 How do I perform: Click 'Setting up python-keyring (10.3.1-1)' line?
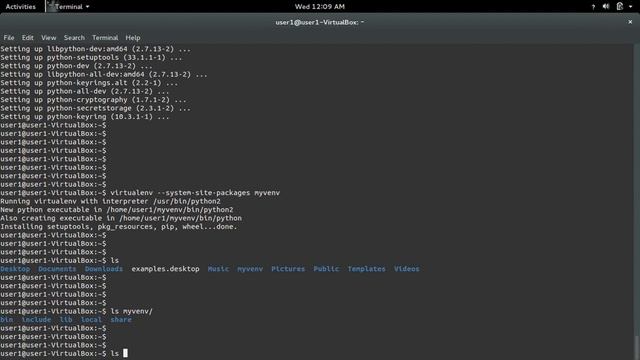pyautogui.click(x=85, y=117)
